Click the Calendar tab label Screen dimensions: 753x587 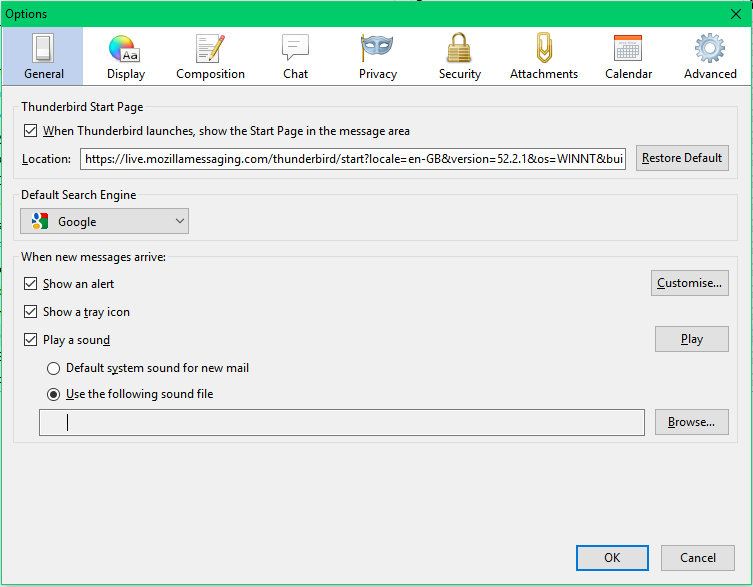[629, 74]
